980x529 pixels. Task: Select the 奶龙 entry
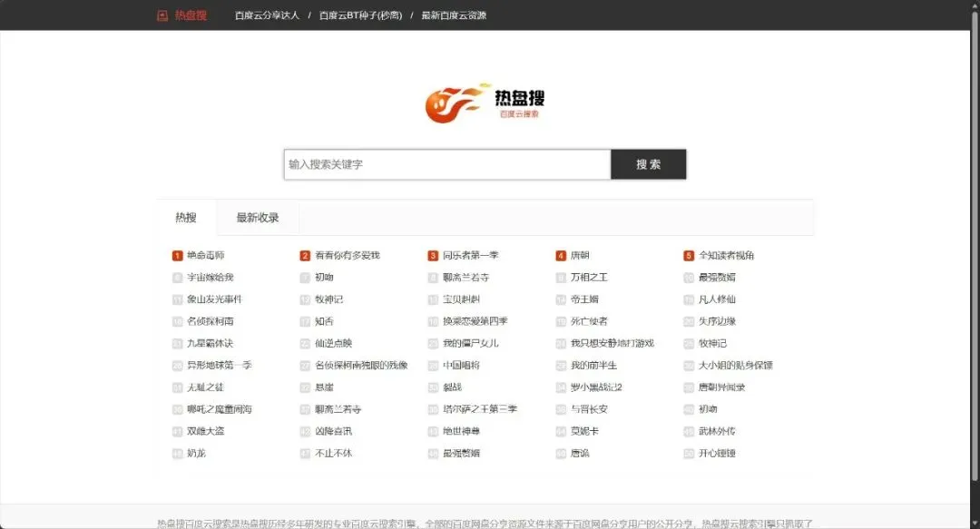pos(196,454)
